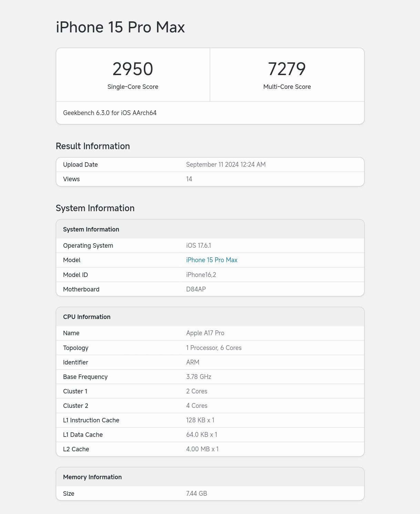Select the 4 Cores value
The image size is (420, 514).
pos(197,406)
